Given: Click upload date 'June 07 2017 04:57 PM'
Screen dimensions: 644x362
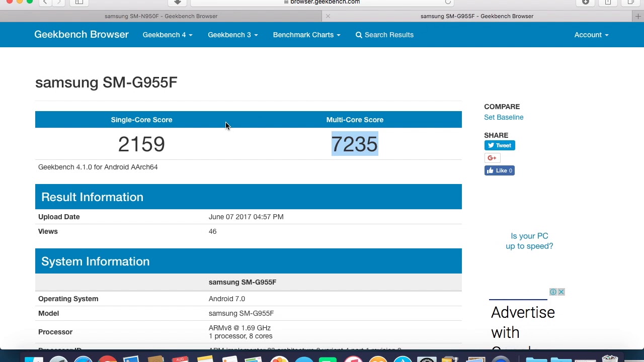Looking at the screenshot, I should tap(246, 217).
